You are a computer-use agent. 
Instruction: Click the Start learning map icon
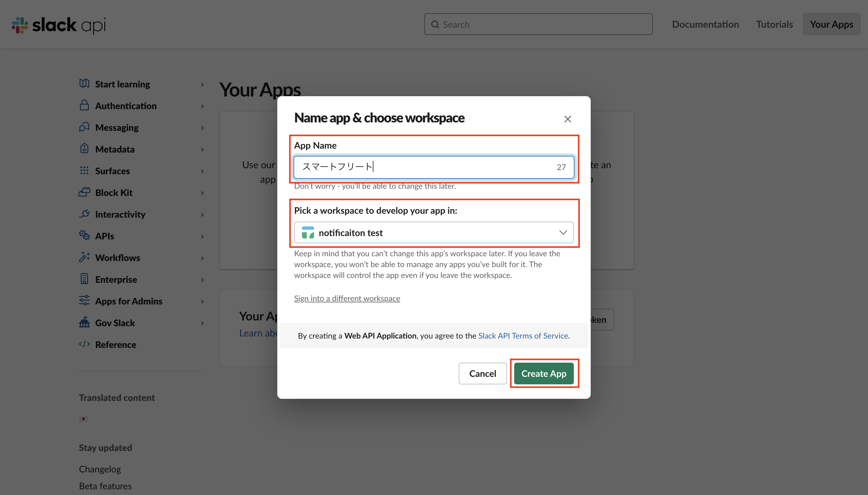tap(84, 83)
